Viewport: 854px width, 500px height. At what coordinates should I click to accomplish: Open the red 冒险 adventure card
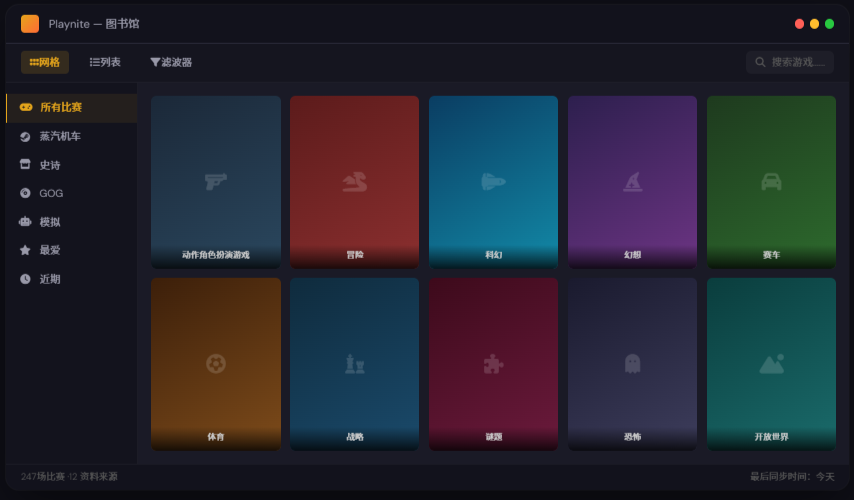coord(355,182)
